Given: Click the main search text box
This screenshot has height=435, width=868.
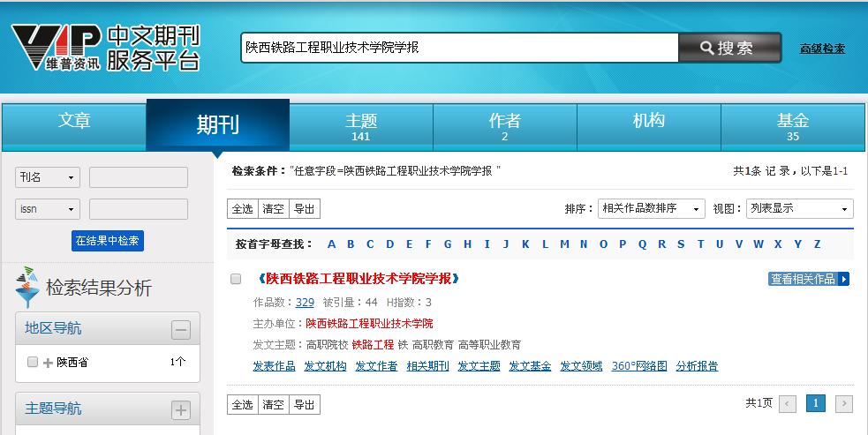Looking at the screenshot, I should click(459, 48).
